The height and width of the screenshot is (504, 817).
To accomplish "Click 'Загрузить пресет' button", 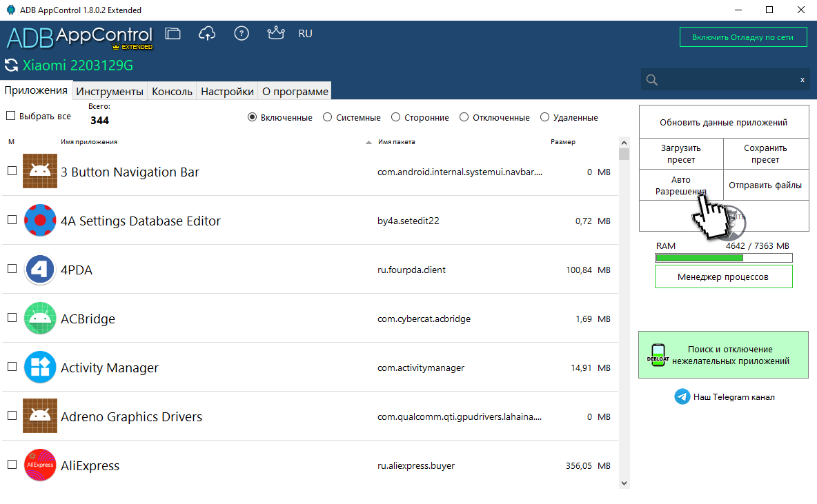I will coord(681,154).
